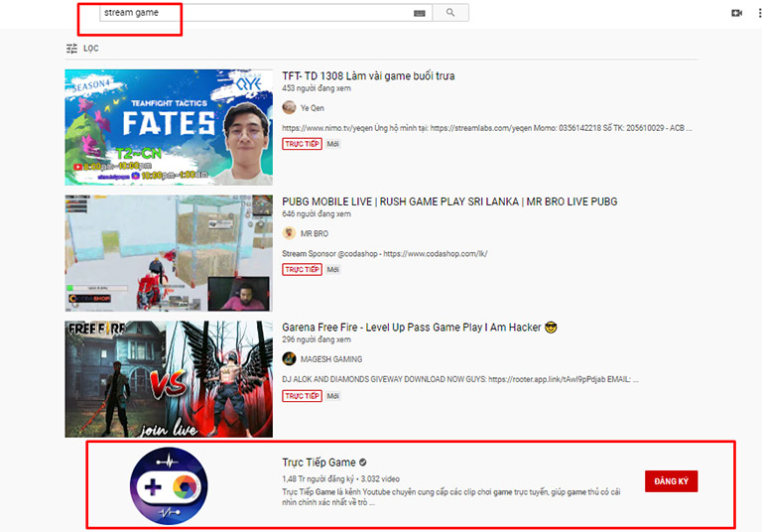The image size is (762, 532).
Task: Open the on-screen keyboard icon in search box
Action: pyautogui.click(x=420, y=13)
